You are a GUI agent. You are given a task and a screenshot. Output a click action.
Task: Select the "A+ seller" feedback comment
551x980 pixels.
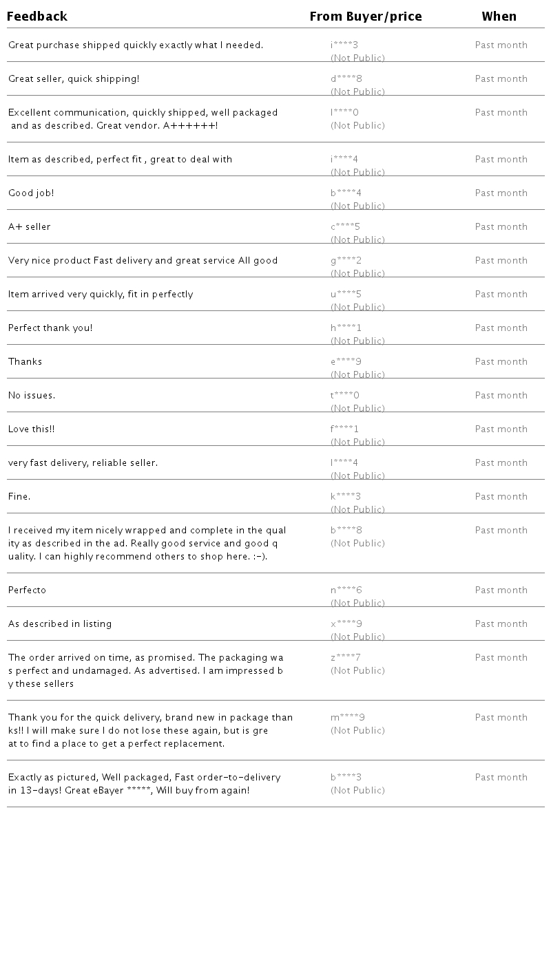(30, 227)
